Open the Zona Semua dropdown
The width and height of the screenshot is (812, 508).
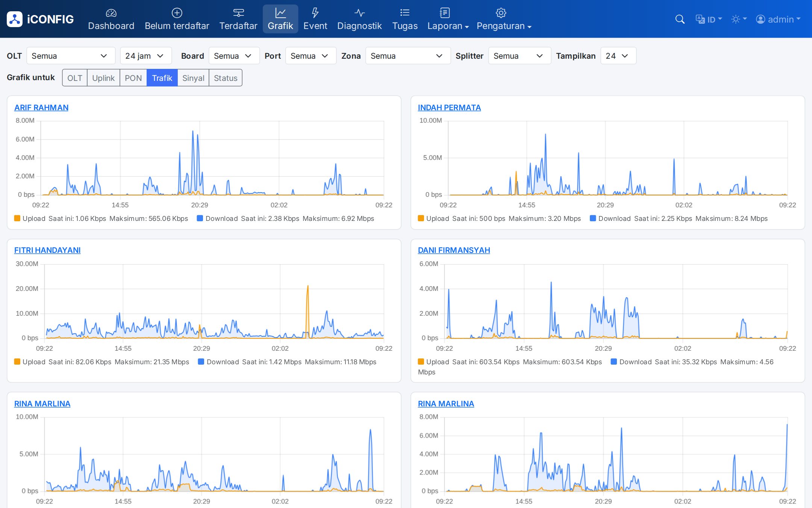point(408,56)
